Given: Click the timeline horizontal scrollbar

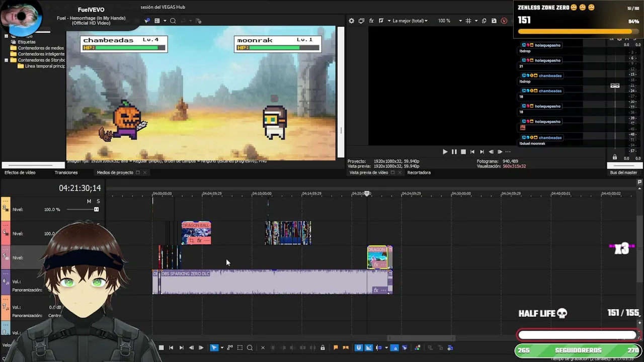Looking at the screenshot, I should pos(422,338).
